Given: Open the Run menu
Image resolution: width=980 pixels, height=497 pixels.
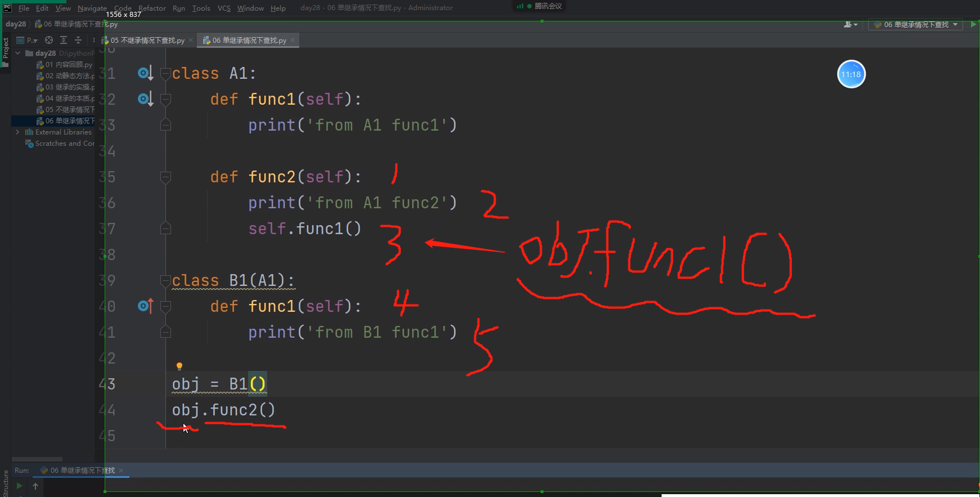Looking at the screenshot, I should coord(179,8).
